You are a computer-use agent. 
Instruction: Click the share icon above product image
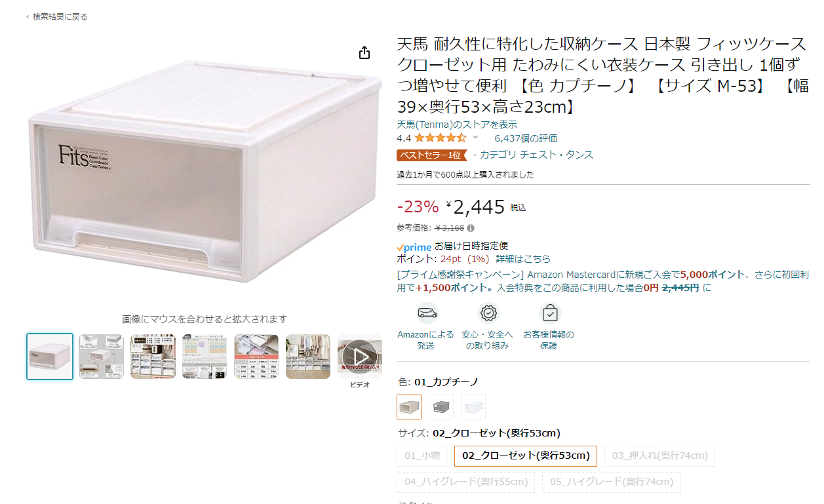pyautogui.click(x=365, y=53)
